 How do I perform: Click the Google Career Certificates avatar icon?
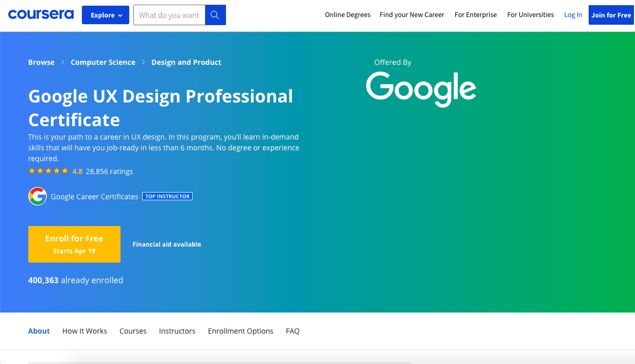pyautogui.click(x=37, y=196)
